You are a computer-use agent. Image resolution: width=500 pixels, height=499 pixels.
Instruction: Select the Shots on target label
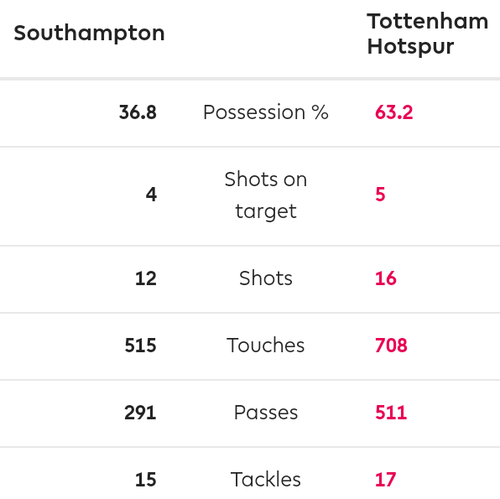[x=266, y=195]
